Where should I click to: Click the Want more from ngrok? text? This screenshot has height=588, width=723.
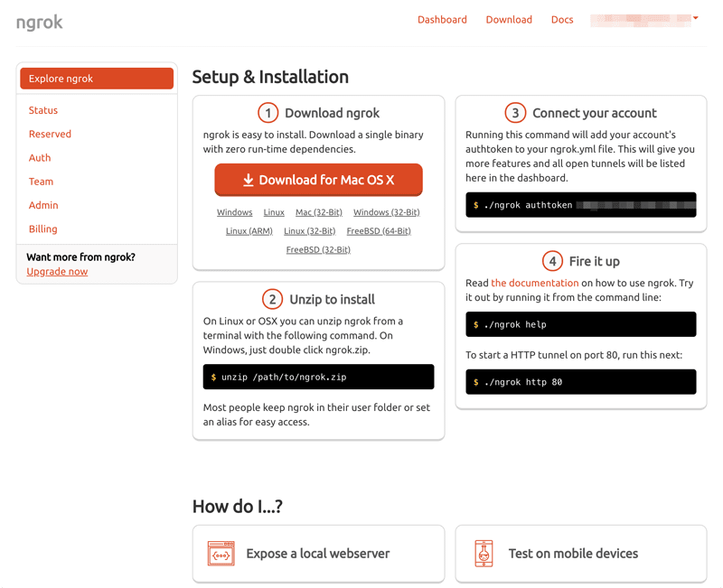[80, 257]
